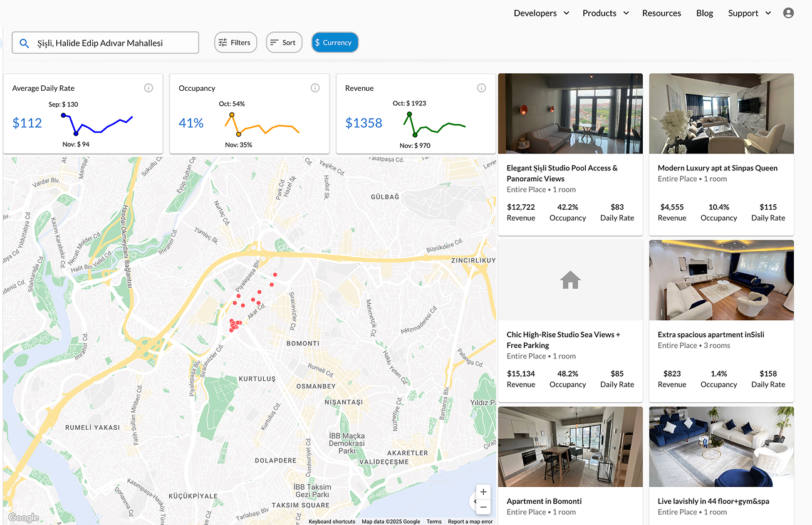Click the search magnifier icon
Image resolution: width=812 pixels, height=525 pixels.
click(24, 43)
